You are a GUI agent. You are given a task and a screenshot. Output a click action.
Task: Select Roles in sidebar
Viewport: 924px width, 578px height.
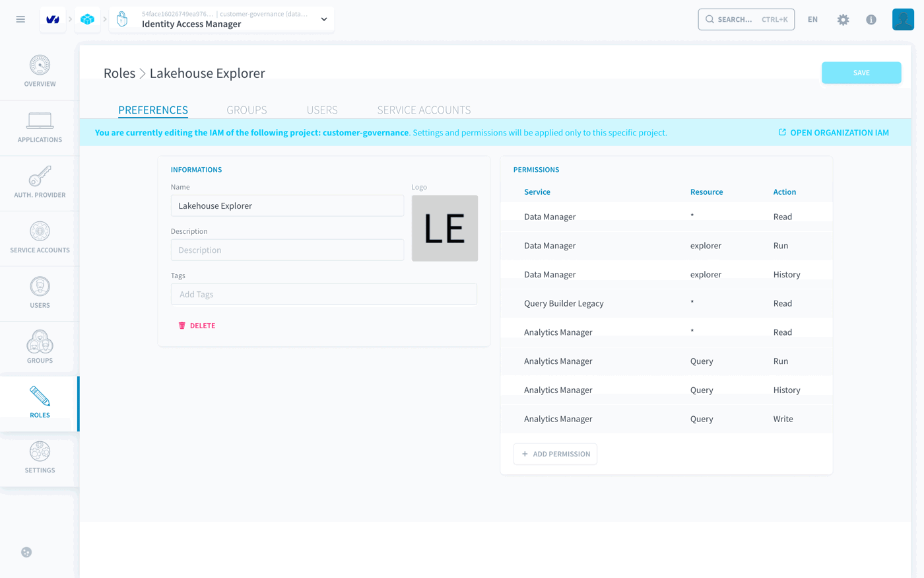pyautogui.click(x=40, y=404)
